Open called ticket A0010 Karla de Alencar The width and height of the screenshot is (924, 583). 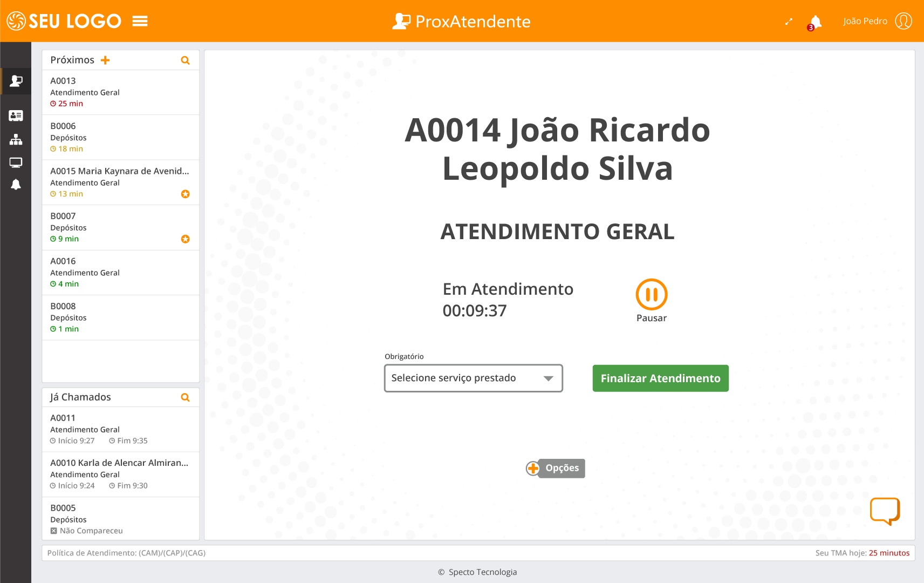(121, 474)
